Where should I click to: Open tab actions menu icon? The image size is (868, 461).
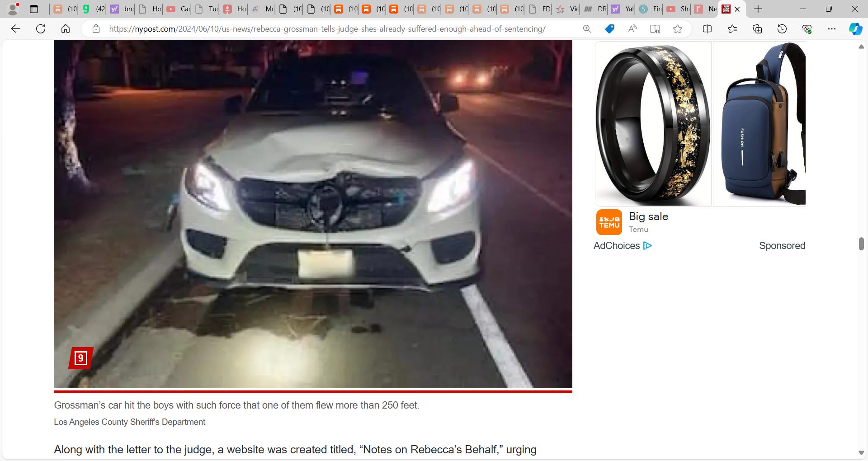[x=34, y=9]
